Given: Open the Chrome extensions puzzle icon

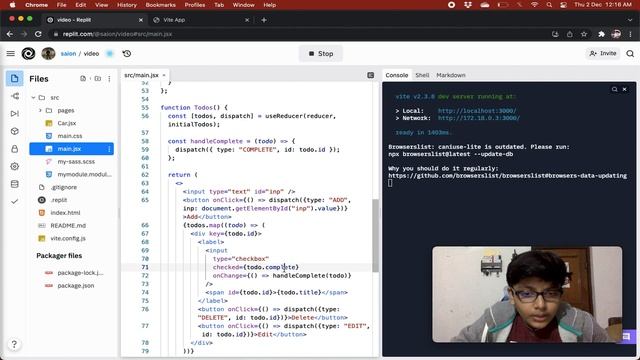Looking at the screenshot, I should point(601,34).
